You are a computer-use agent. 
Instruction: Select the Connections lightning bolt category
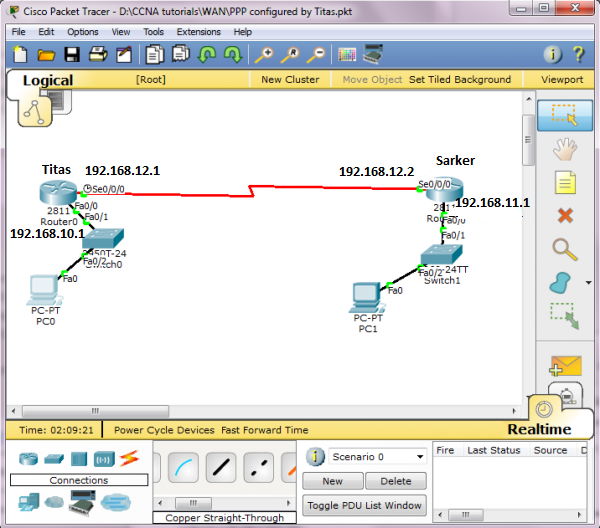click(x=128, y=459)
